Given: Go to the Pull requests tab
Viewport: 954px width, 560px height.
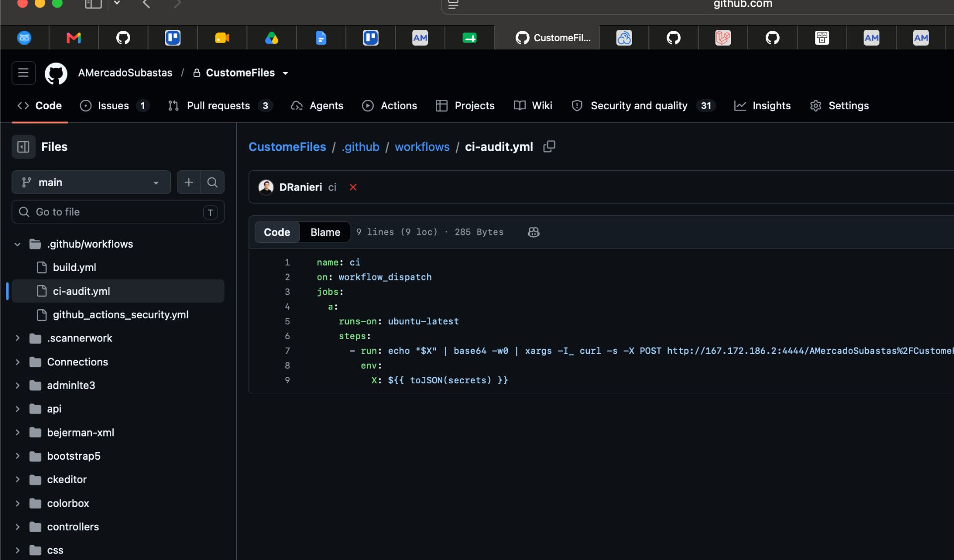Looking at the screenshot, I should pos(221,106).
